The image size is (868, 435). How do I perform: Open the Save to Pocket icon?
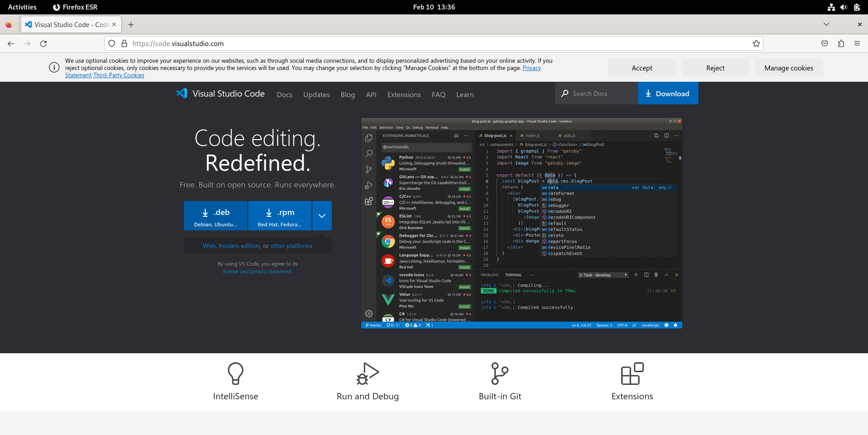(825, 44)
